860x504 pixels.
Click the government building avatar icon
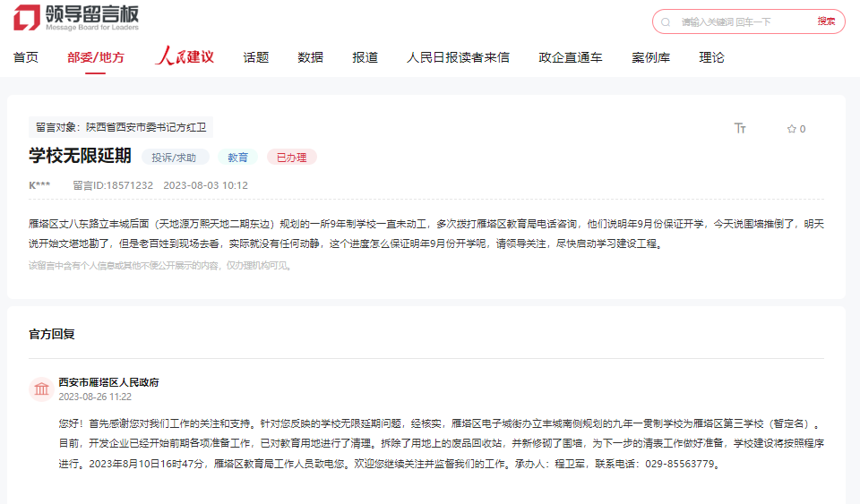tap(42, 389)
